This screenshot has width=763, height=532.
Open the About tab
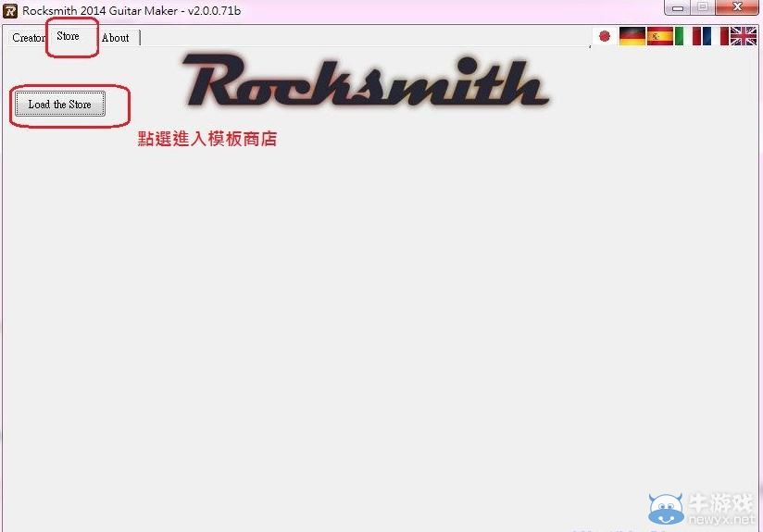click(116, 37)
